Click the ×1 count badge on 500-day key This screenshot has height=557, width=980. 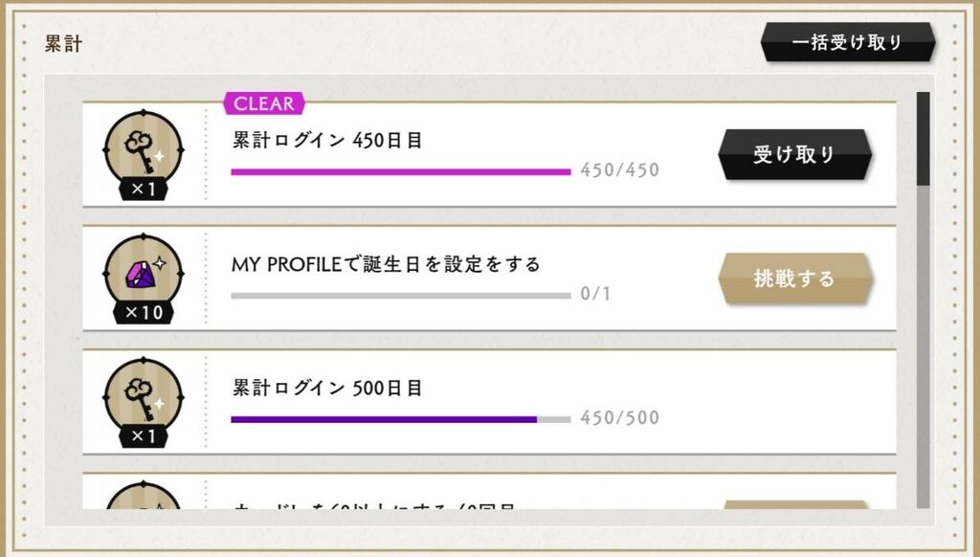coord(144,435)
